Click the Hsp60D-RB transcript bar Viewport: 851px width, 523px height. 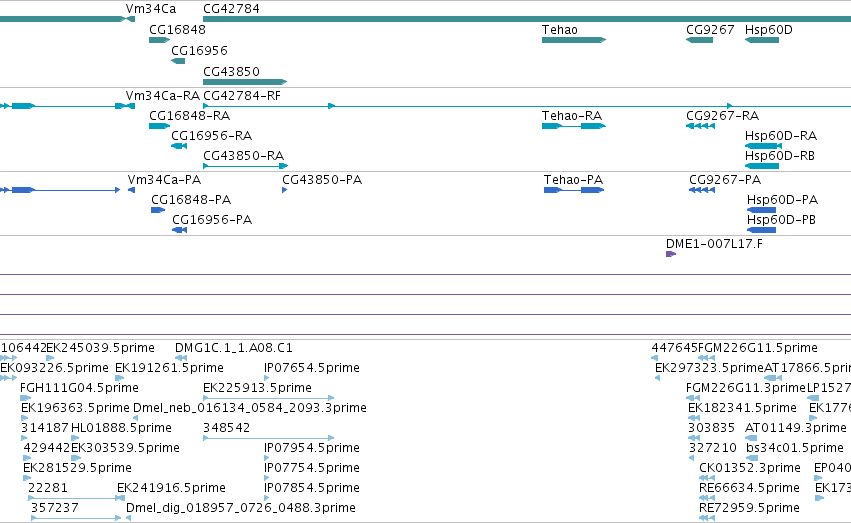coord(762,166)
